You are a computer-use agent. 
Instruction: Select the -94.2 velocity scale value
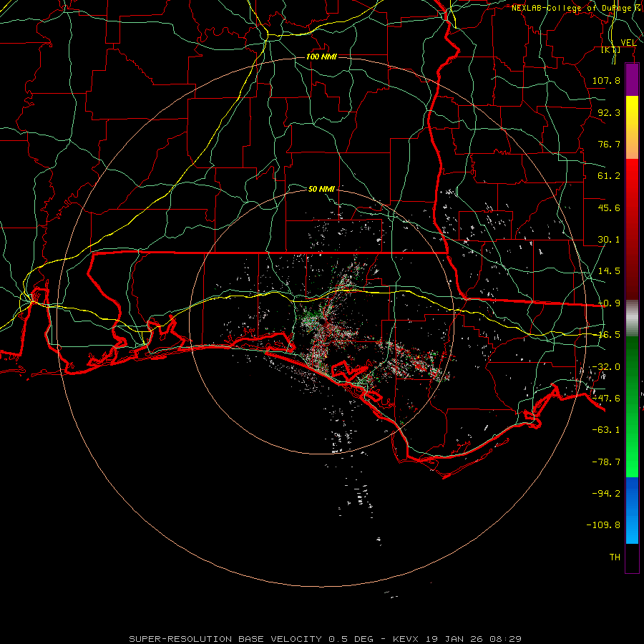click(x=606, y=493)
